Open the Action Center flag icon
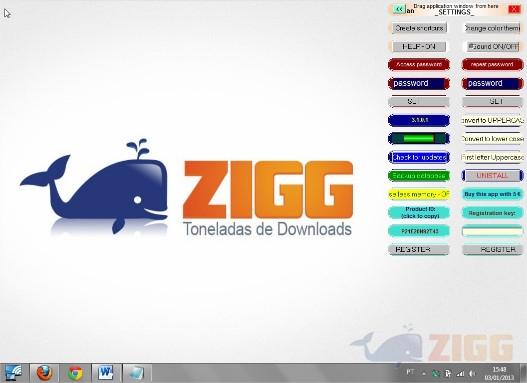Image resolution: width=527 pixels, height=383 pixels. click(448, 373)
